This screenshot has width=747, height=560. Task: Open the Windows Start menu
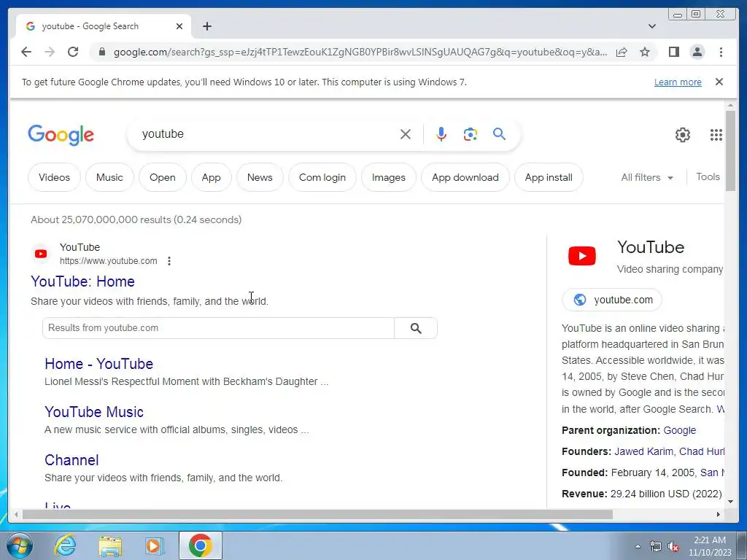click(x=20, y=545)
